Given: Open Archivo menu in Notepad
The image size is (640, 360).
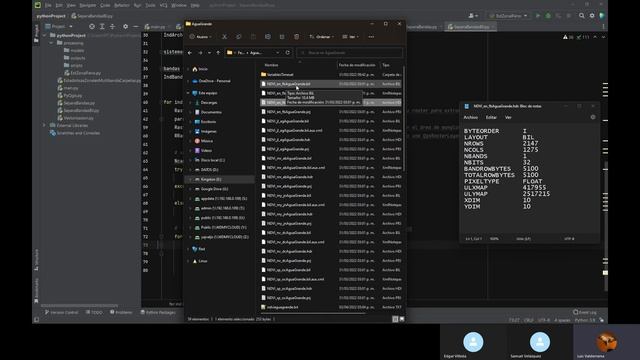Looking at the screenshot, I should 471,118.
